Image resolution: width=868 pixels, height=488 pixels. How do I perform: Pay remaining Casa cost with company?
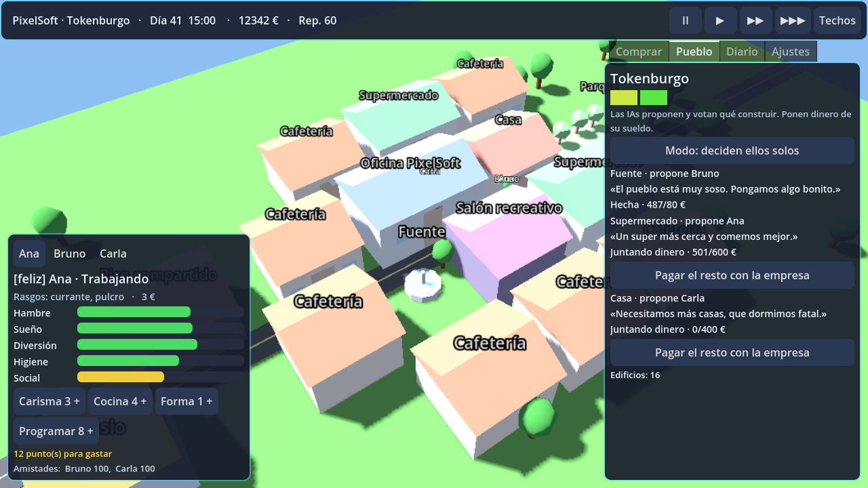coord(732,352)
